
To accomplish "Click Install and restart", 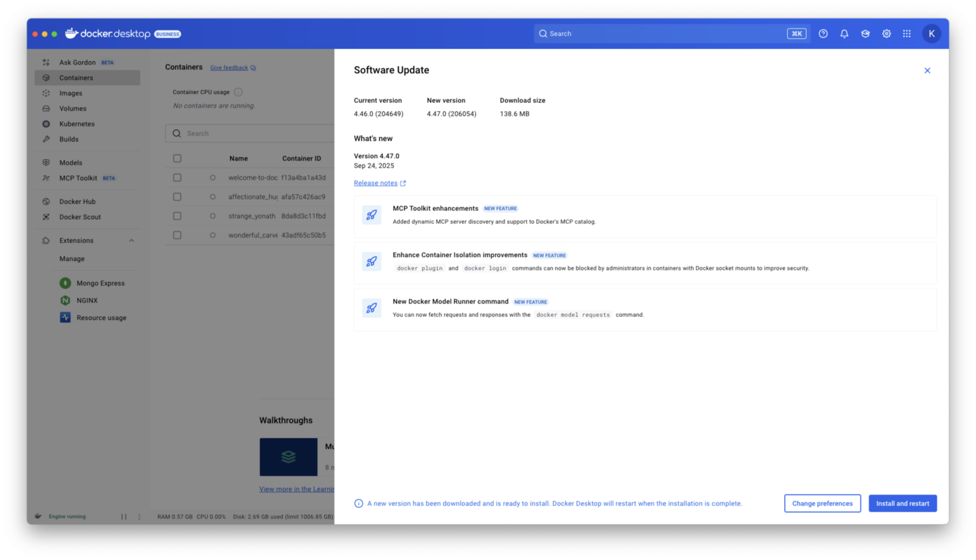I will point(902,503).
